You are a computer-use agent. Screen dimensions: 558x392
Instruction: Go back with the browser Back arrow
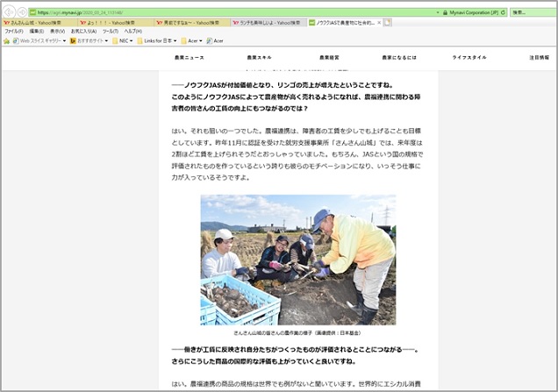9,12
